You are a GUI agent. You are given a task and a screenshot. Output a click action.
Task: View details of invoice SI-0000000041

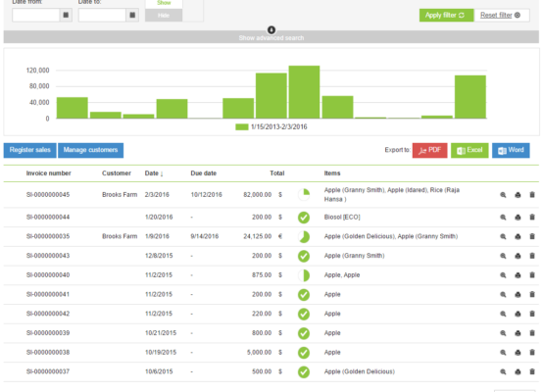point(504,295)
